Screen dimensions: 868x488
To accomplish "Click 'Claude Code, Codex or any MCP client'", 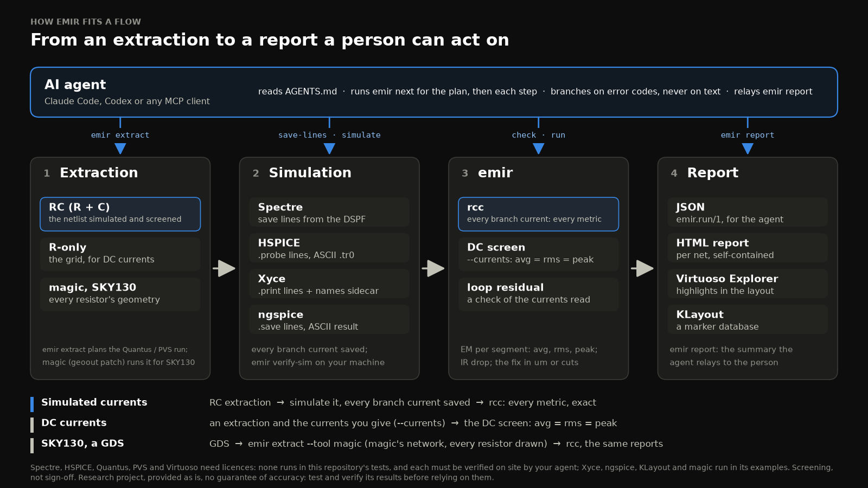I will [127, 101].
